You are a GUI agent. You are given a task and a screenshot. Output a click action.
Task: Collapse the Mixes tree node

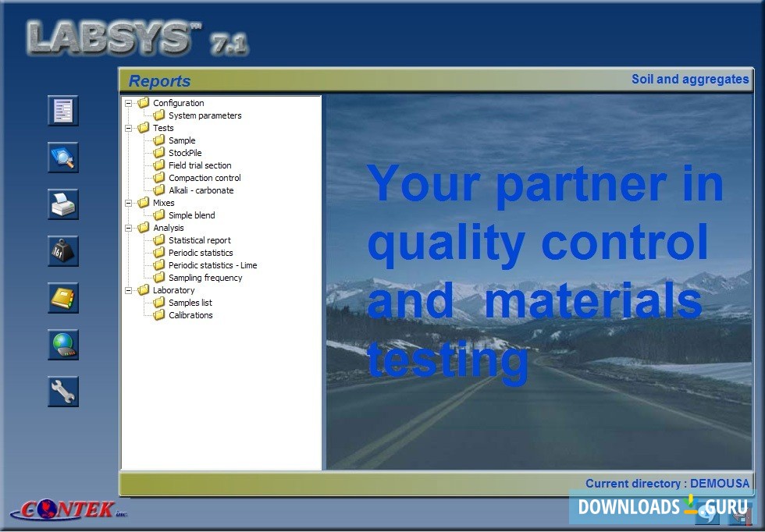tap(128, 203)
